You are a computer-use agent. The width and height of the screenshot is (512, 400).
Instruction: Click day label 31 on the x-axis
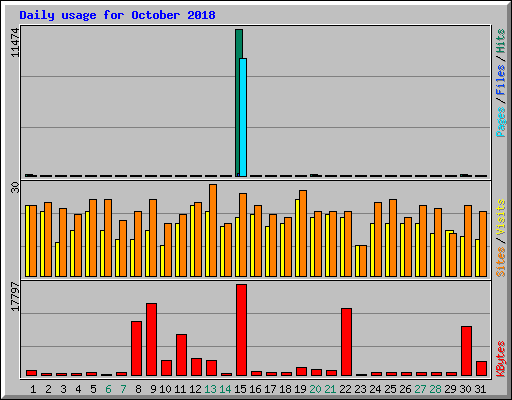[x=480, y=389]
